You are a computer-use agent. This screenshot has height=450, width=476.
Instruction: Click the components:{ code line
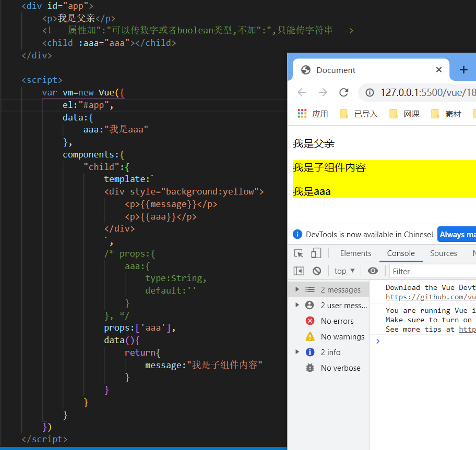point(93,155)
